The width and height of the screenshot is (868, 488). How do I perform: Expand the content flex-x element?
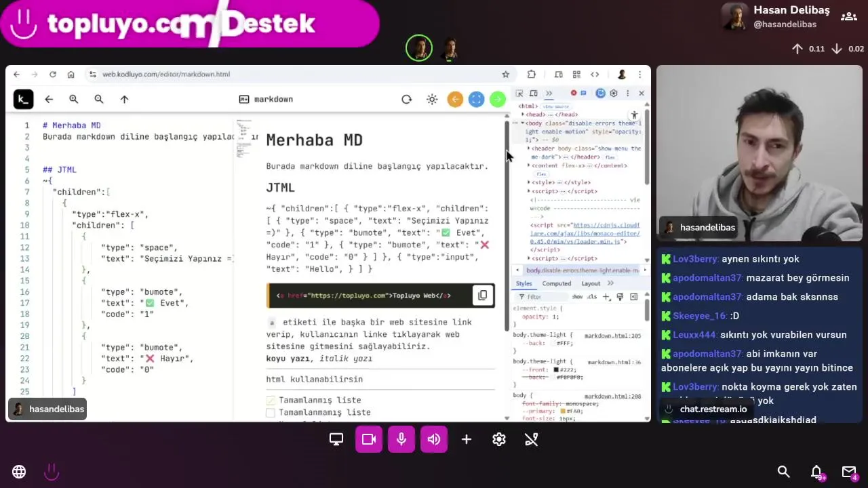[x=528, y=165]
